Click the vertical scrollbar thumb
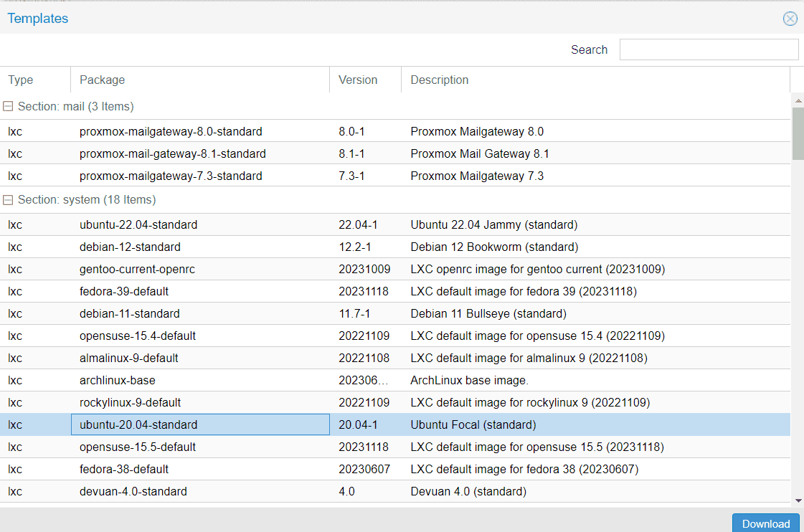This screenshot has height=532, width=804. (798, 133)
